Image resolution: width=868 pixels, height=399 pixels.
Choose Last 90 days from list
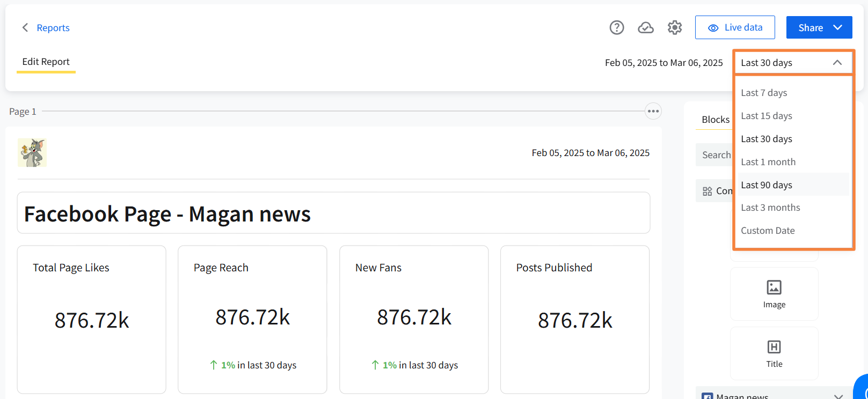pyautogui.click(x=766, y=185)
